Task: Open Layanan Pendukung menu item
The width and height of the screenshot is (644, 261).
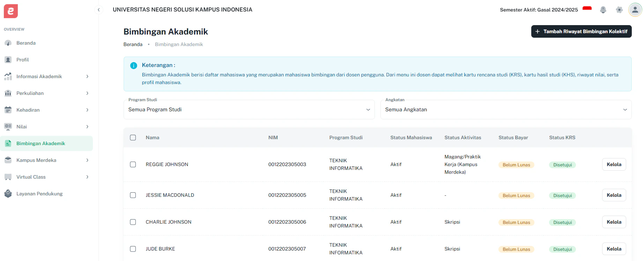Action: point(46,194)
